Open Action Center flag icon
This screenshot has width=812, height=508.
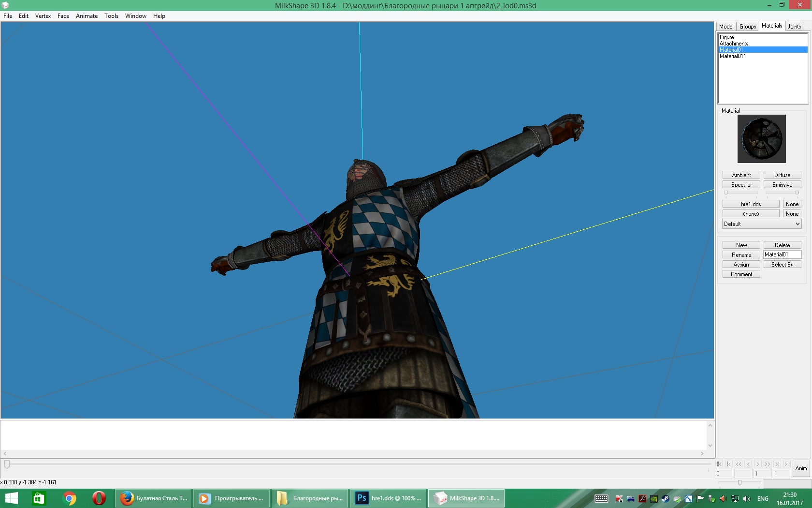(x=700, y=499)
